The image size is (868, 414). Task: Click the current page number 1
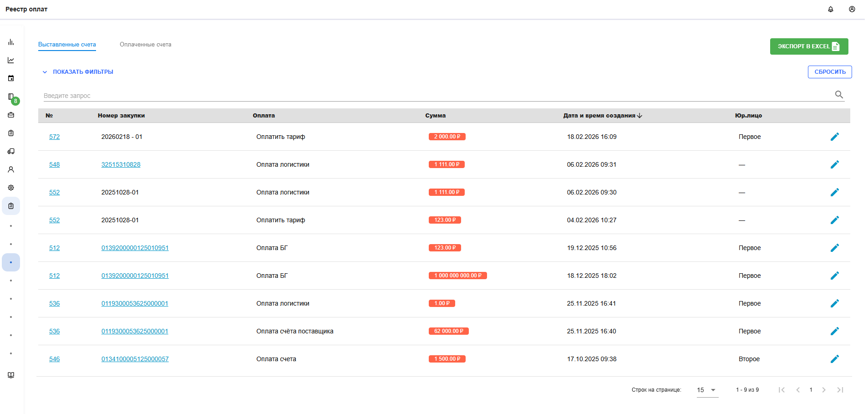[811, 390]
